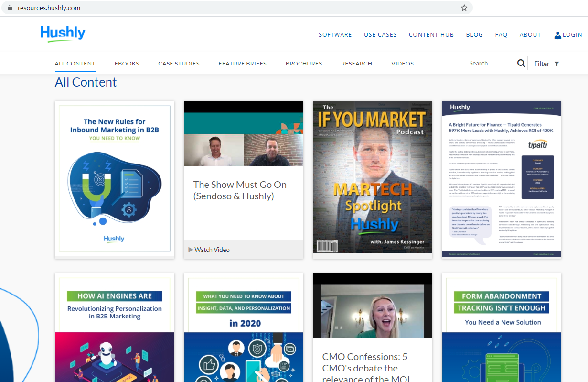
Task: Click the Watch Video play triangle
Action: [x=191, y=250]
